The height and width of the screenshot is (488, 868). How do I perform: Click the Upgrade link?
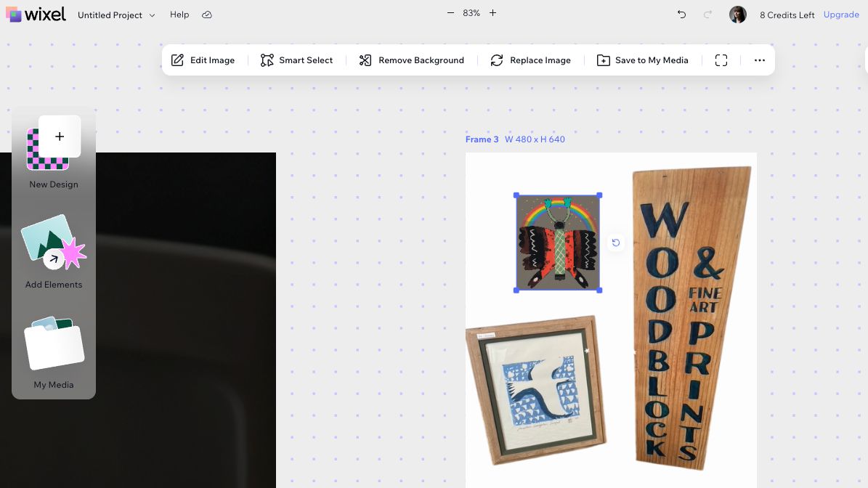click(x=840, y=15)
